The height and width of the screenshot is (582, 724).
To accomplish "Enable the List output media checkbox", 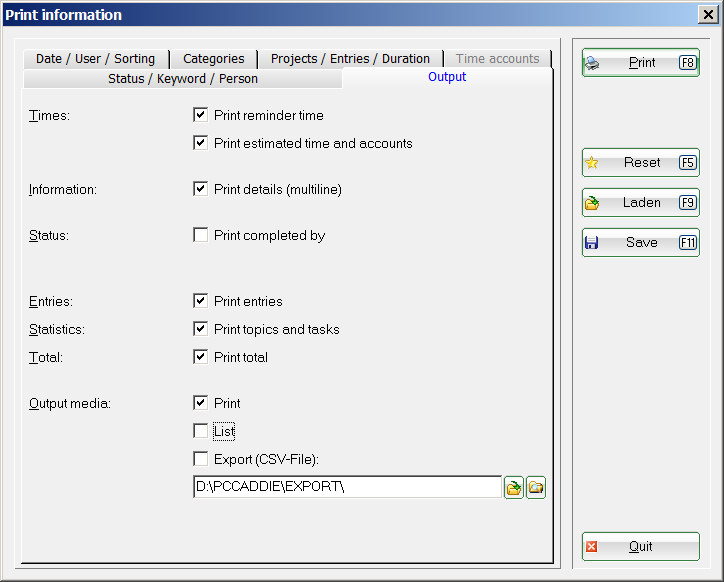I will pos(200,431).
